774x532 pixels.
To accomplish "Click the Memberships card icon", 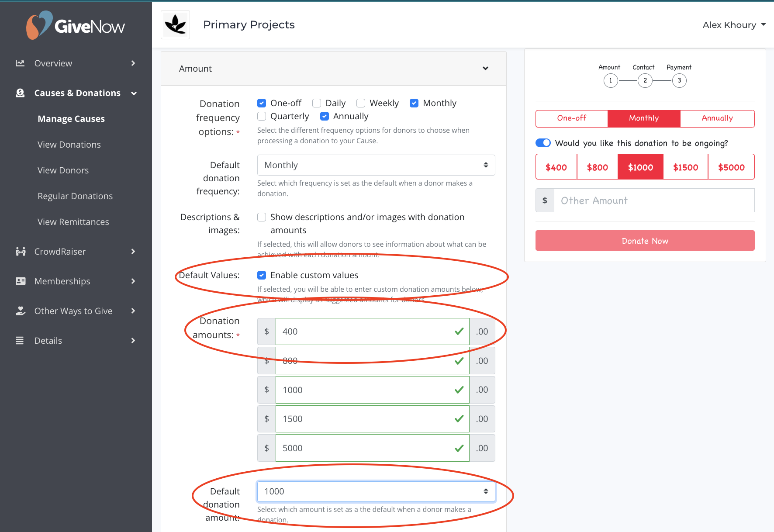I will point(20,281).
